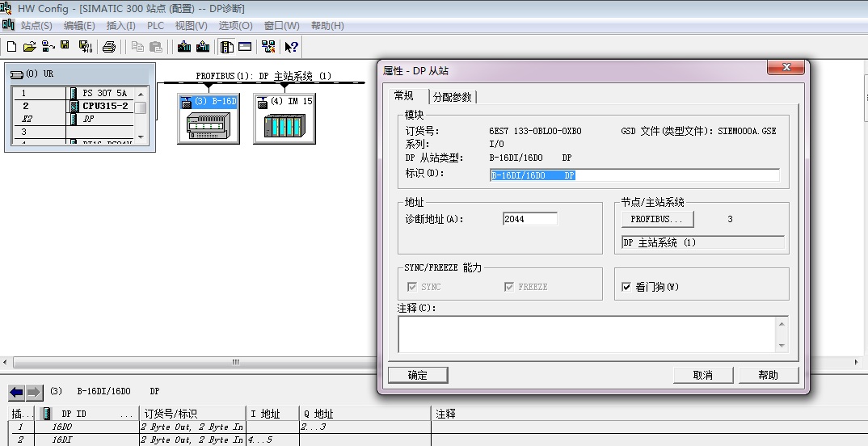Open the 站点(S) menu

pos(36,26)
